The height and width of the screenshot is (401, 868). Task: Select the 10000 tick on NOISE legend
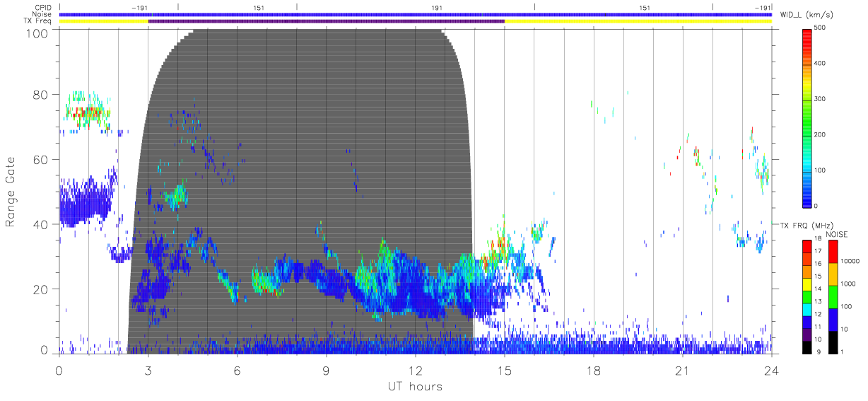click(850, 261)
